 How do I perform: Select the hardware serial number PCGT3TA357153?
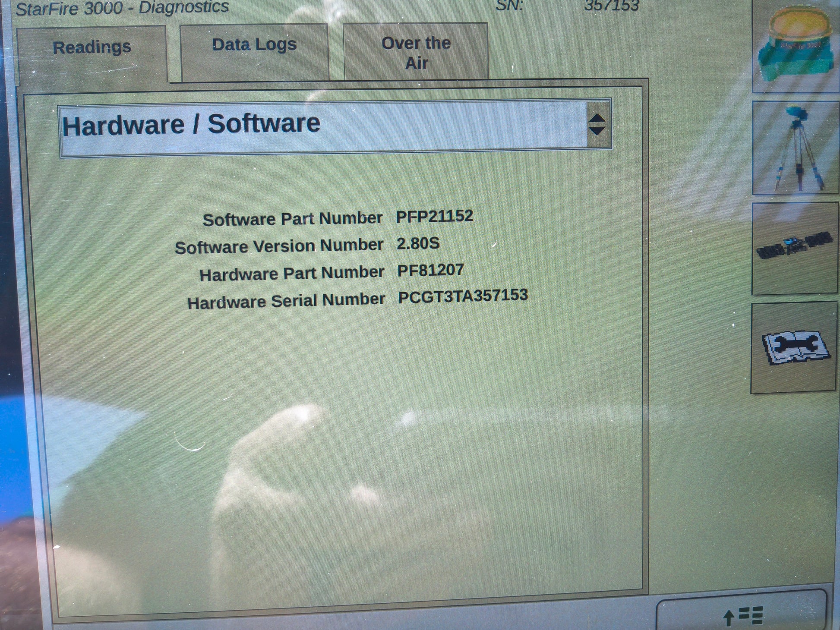(463, 296)
